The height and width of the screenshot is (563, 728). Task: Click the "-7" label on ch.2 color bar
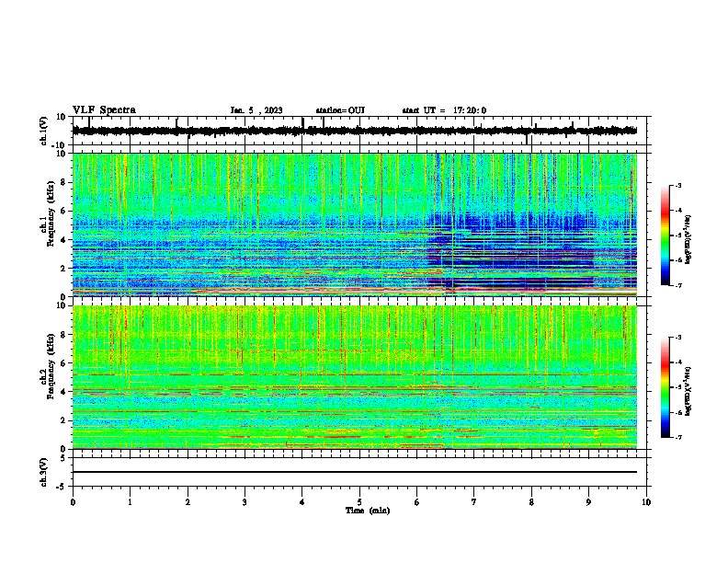pyautogui.click(x=677, y=437)
